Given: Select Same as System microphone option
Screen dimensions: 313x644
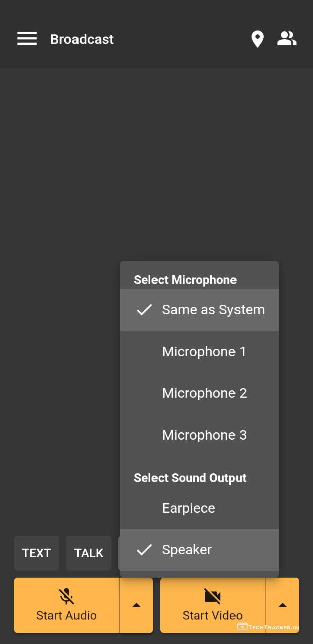Looking at the screenshot, I should (213, 310).
